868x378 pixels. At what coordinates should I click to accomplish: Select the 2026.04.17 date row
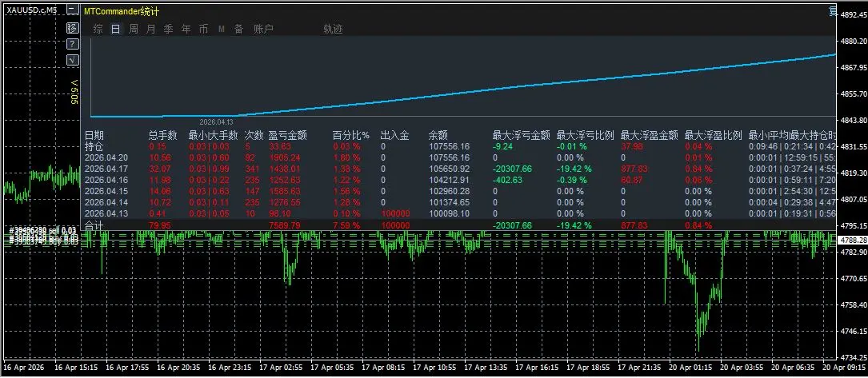coord(106,169)
